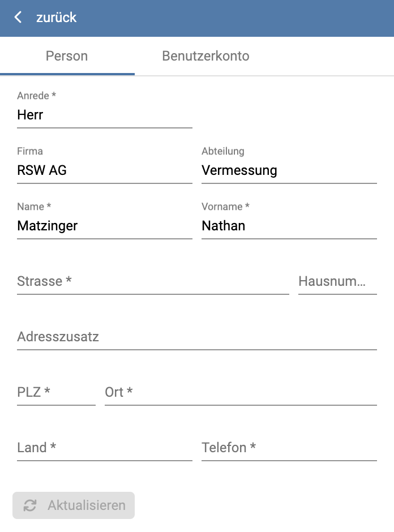Enter the Adresszusatz field
Screen dimensions: 394x532
[x=196, y=337]
